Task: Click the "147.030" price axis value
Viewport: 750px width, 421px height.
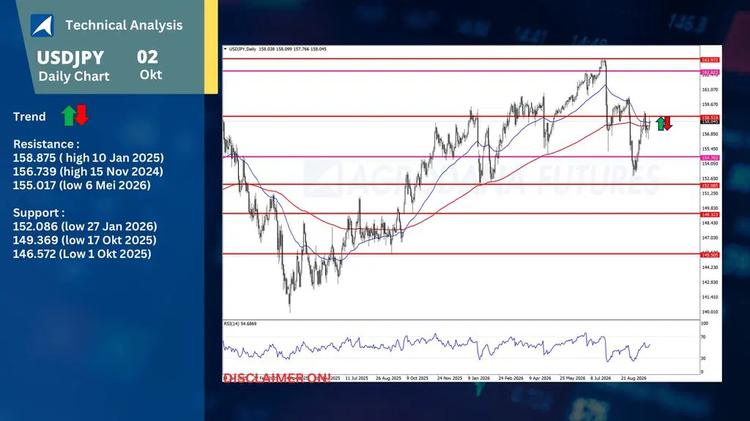Action: tap(710, 238)
